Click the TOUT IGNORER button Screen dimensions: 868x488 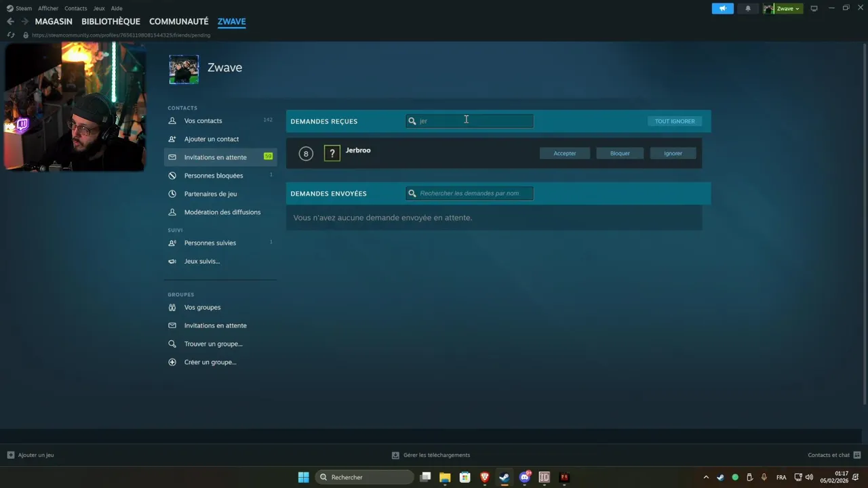click(x=675, y=121)
